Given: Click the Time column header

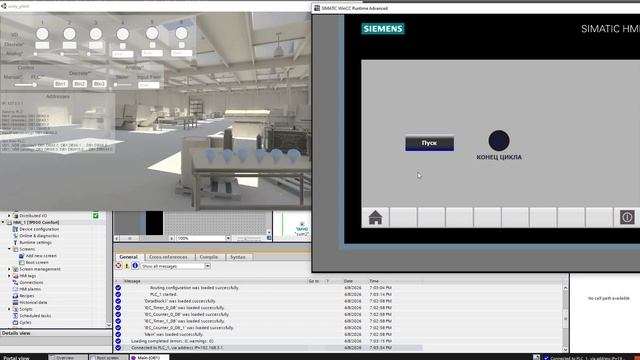Looking at the screenshot, I should (x=374, y=281).
